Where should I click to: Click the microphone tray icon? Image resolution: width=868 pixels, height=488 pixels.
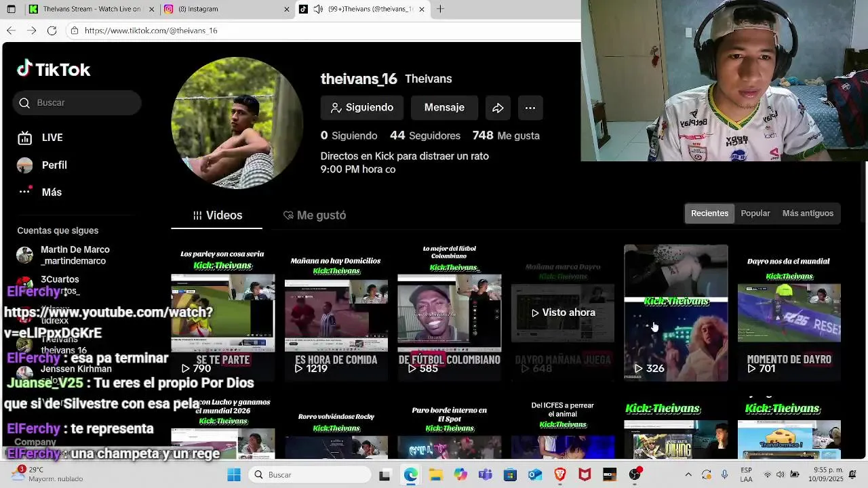point(725,474)
